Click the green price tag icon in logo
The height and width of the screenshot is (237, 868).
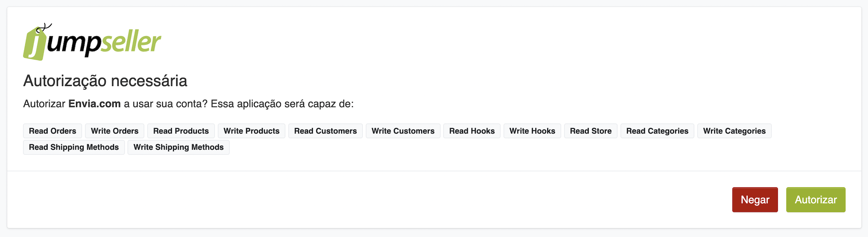[x=35, y=44]
